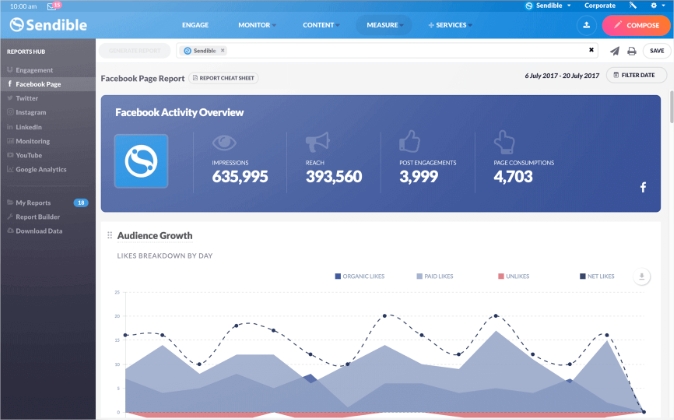Open the Engage menu
Image resolution: width=674 pixels, height=420 pixels.
[x=195, y=25]
